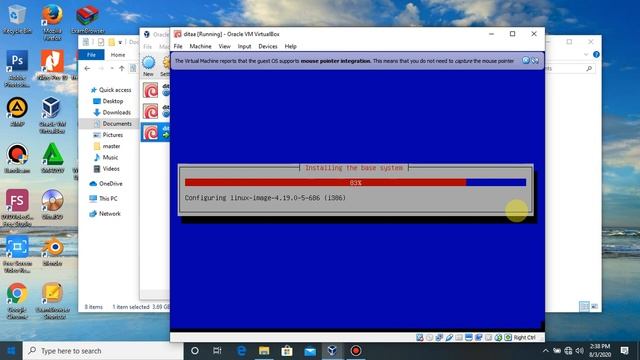Click New in VirtualBox Manager toolbar
This screenshot has height=360, width=640.
click(x=149, y=66)
